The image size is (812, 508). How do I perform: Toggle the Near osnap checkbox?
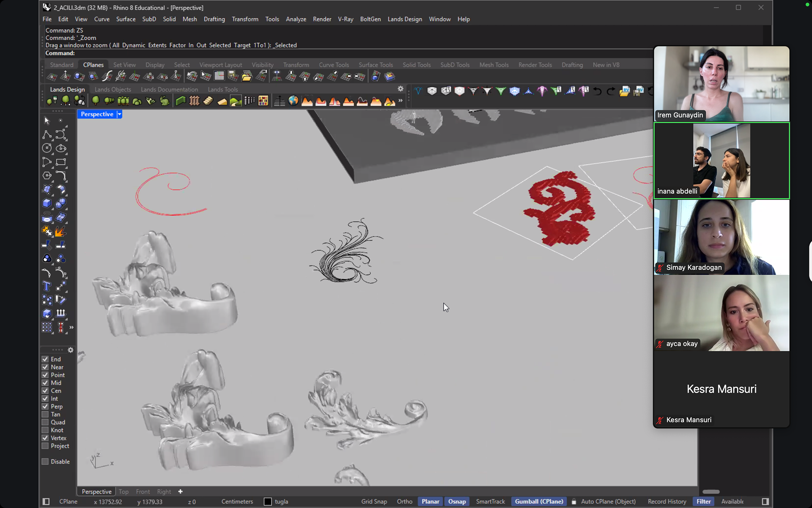click(45, 367)
